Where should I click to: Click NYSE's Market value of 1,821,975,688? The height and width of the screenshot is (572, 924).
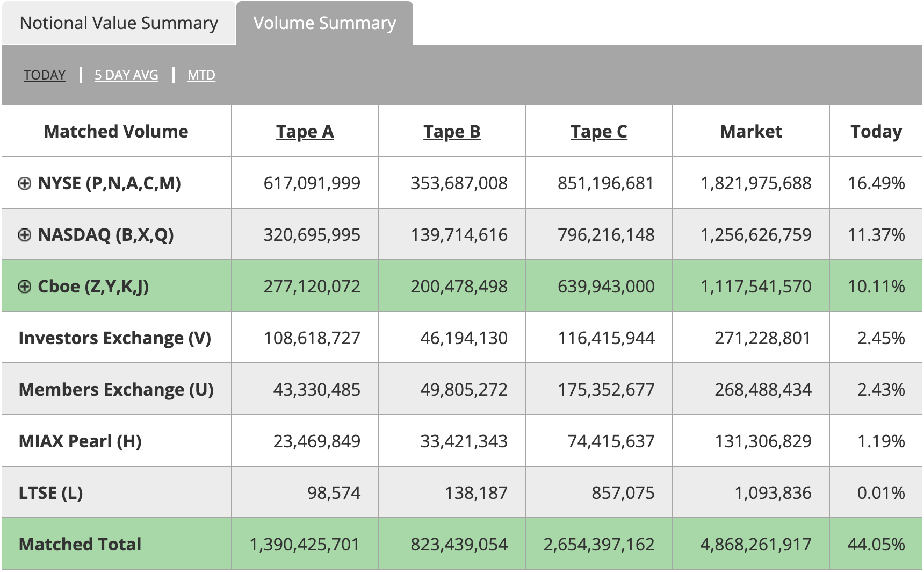[757, 182]
